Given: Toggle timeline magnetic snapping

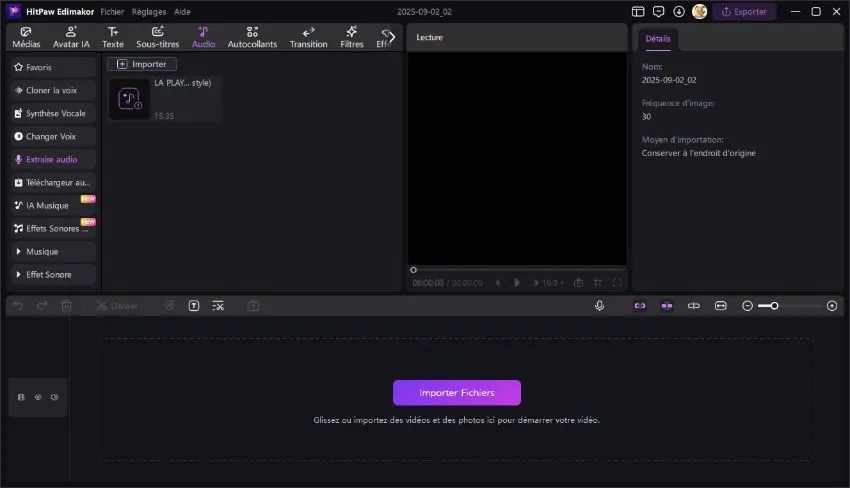Looking at the screenshot, I should 667,306.
